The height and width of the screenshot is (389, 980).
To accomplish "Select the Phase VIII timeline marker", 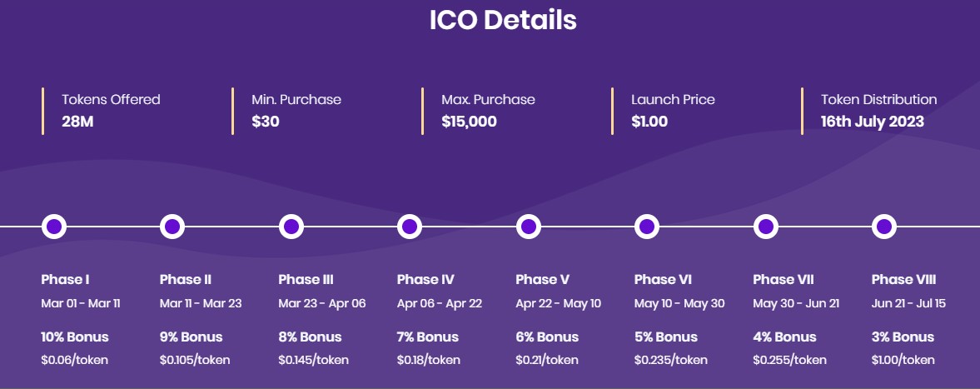I will tap(883, 227).
